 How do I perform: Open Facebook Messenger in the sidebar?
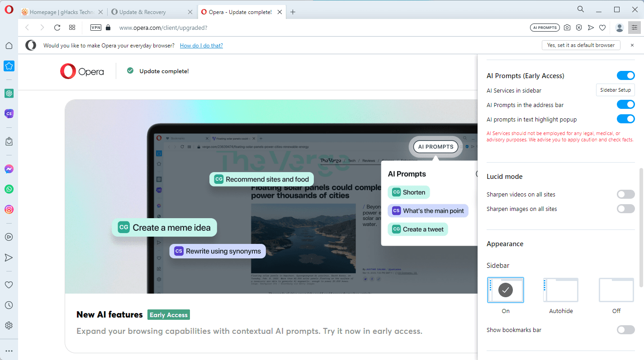9,169
